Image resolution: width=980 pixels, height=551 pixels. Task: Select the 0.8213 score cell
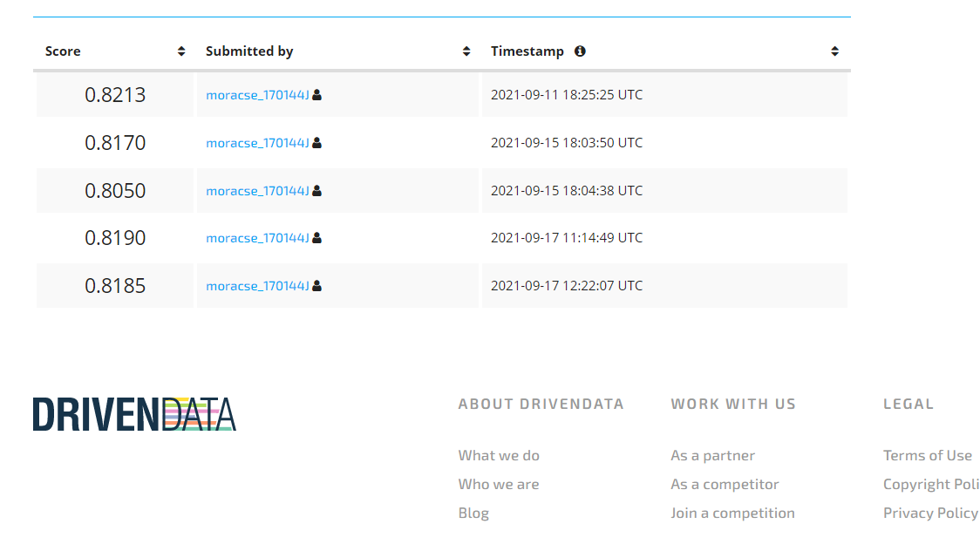tap(115, 95)
